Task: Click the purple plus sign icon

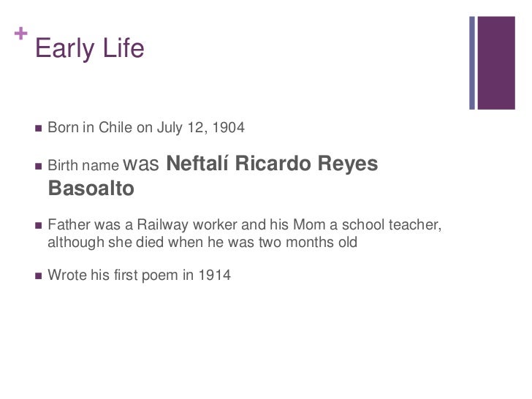Action: pos(20,34)
